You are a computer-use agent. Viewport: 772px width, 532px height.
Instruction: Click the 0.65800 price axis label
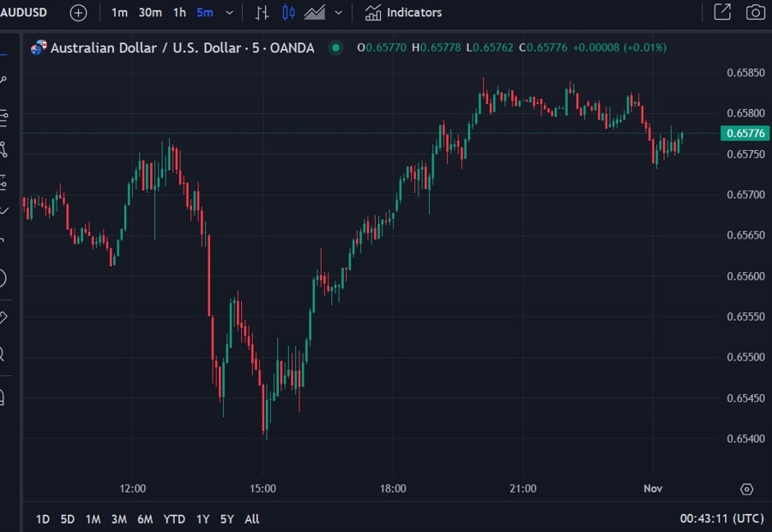(x=745, y=113)
